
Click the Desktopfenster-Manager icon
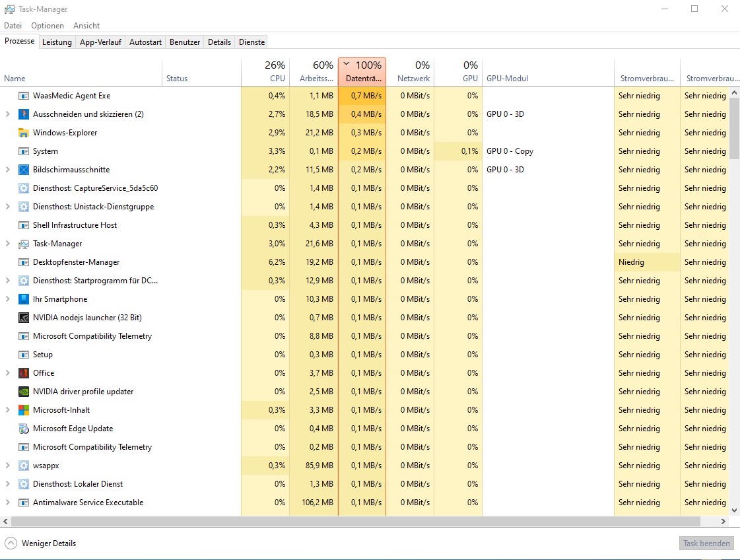[24, 262]
